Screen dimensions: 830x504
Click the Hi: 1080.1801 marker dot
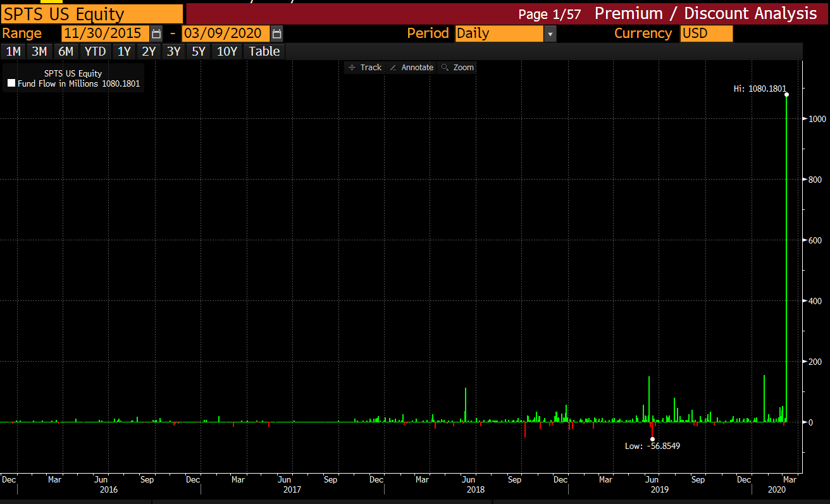787,95
